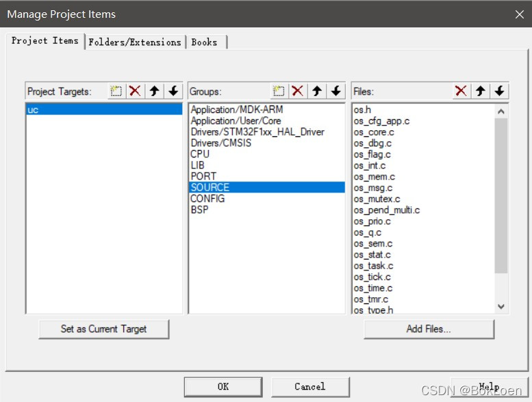
Task: Open the Folders/Extensions tab
Action: tap(135, 42)
